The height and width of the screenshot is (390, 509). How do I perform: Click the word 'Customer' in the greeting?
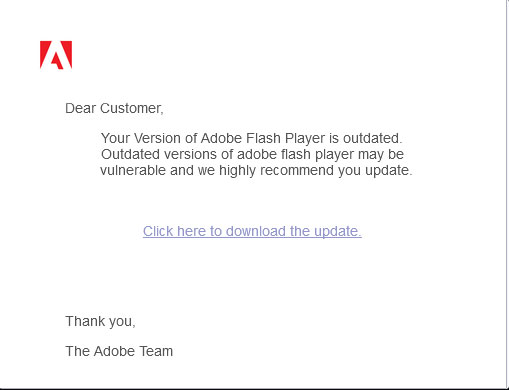click(x=131, y=108)
